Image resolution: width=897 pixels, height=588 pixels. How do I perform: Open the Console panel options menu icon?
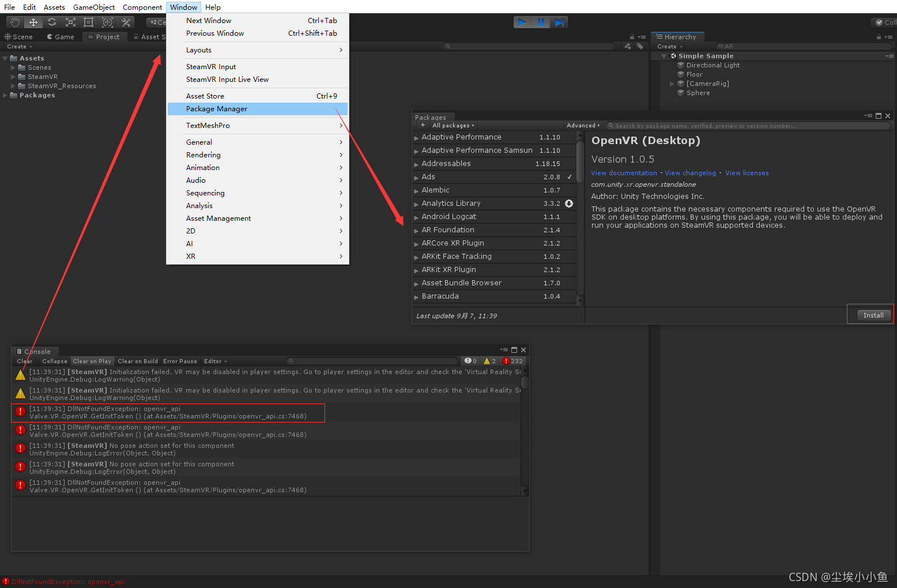(504, 350)
